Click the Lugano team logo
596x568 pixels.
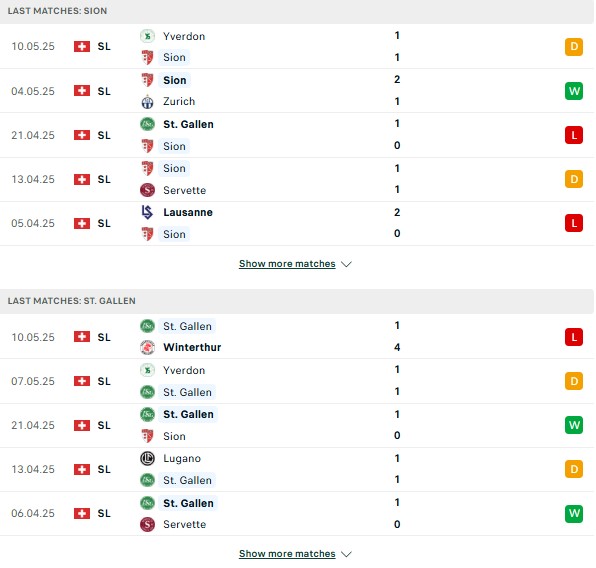[147, 459]
